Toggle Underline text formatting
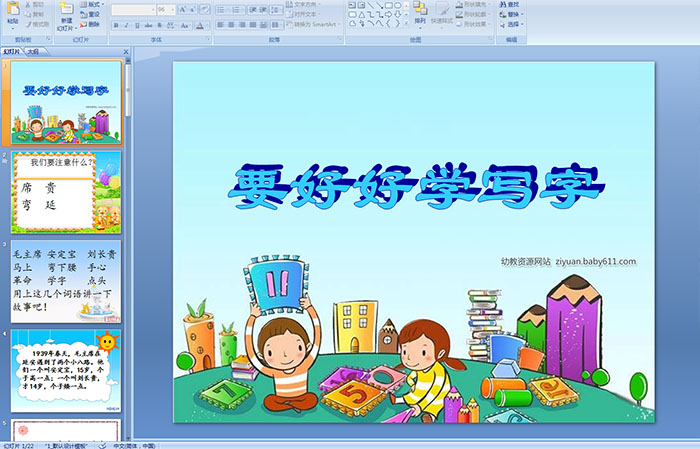This screenshot has width=700, height=449. click(x=134, y=24)
